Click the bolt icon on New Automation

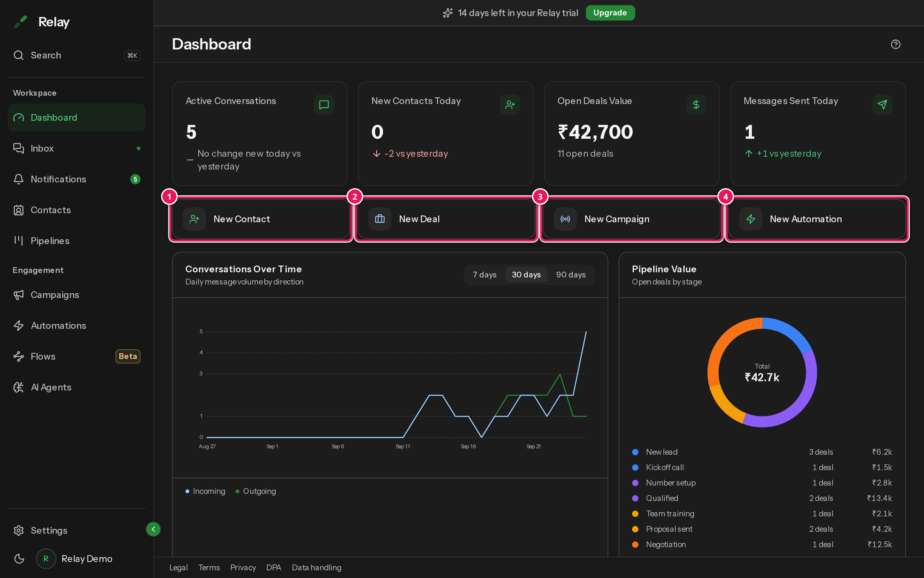[x=751, y=219]
